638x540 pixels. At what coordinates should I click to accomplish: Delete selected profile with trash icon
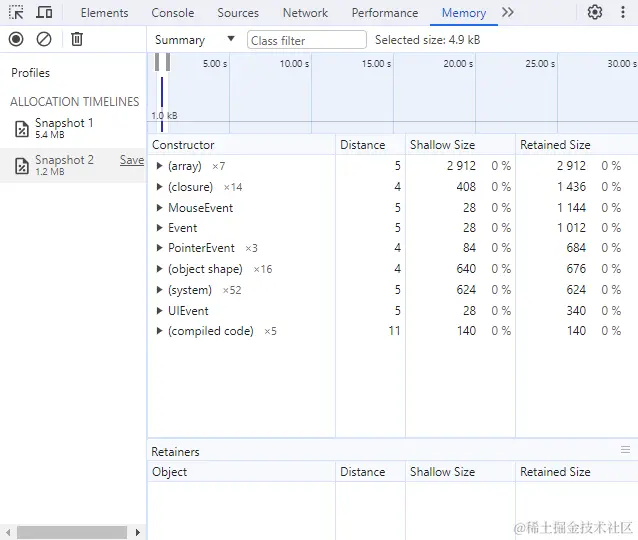point(77,39)
